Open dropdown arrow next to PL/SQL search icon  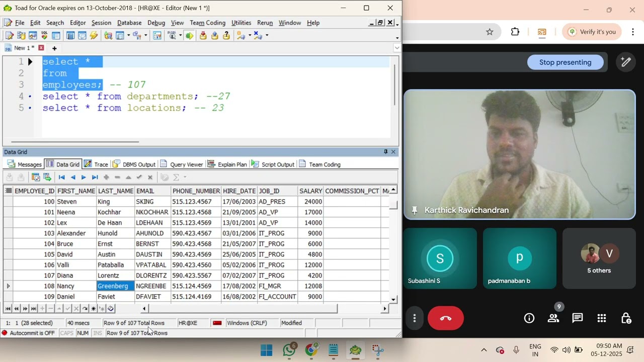coord(180,36)
